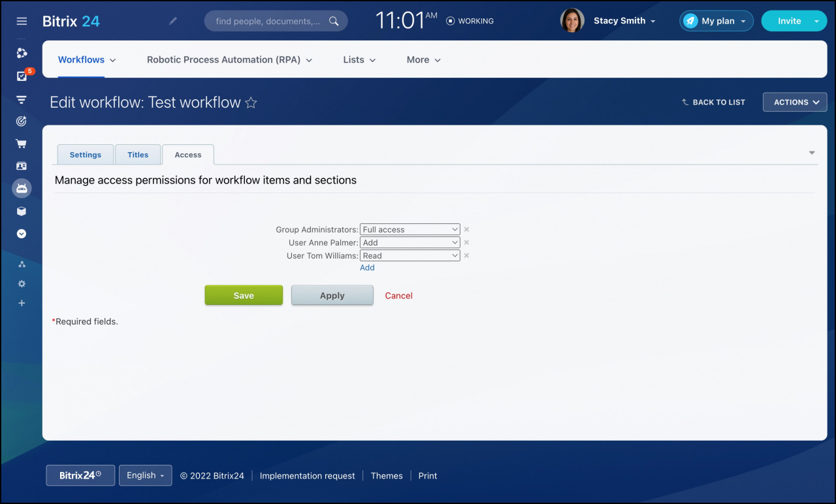Click the © 2022 Bitrix24 footer text
Screen dimensions: 836x504
(x=212, y=476)
